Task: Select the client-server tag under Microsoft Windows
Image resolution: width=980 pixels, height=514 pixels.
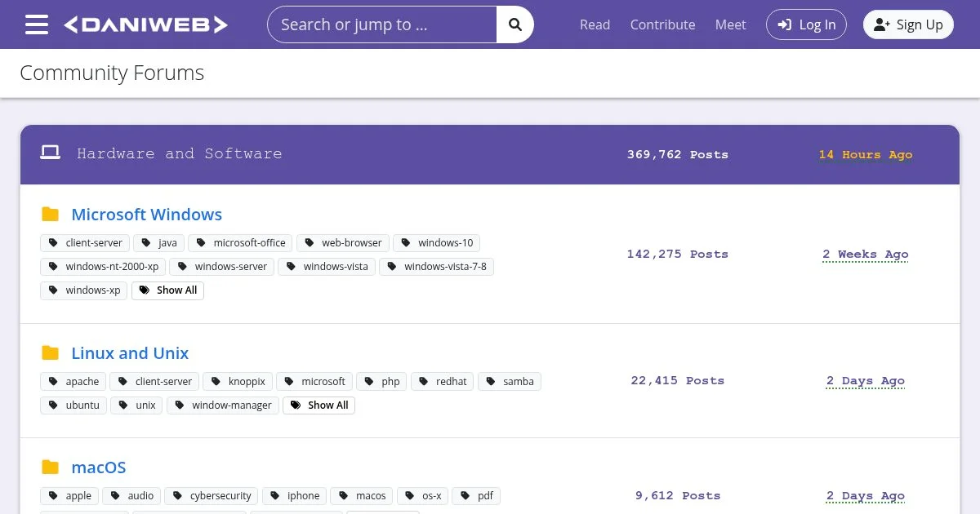Action: tap(85, 243)
